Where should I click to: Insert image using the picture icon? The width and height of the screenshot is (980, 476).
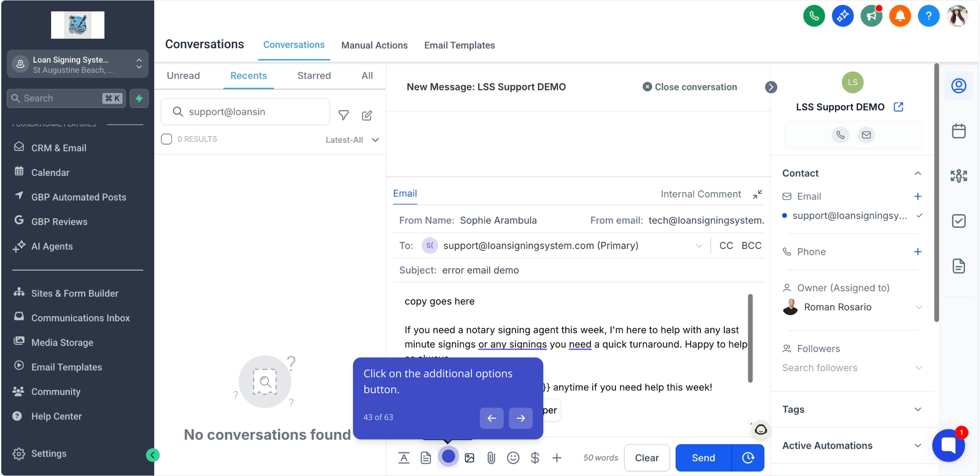pos(470,458)
